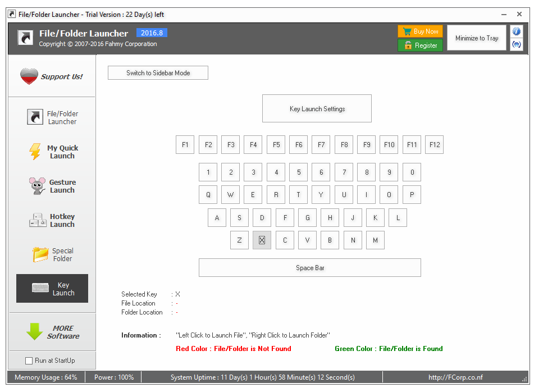The image size is (534, 392).
Task: Select the J key
Action: pos(353,218)
